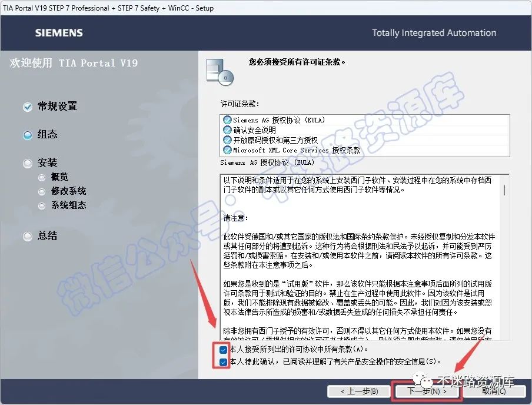The width and height of the screenshot is (532, 405).
Task: Click the 安装 step in sidebar
Action: (47, 162)
